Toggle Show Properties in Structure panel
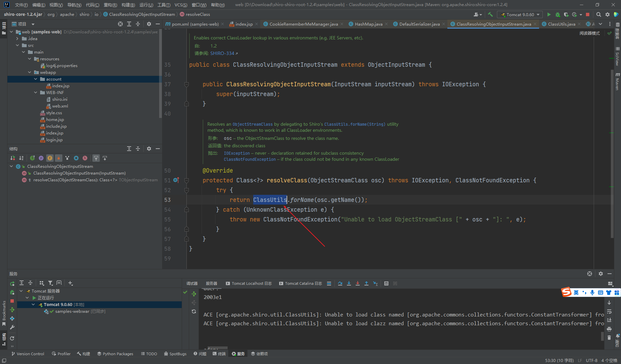621x364 pixels. (41, 158)
